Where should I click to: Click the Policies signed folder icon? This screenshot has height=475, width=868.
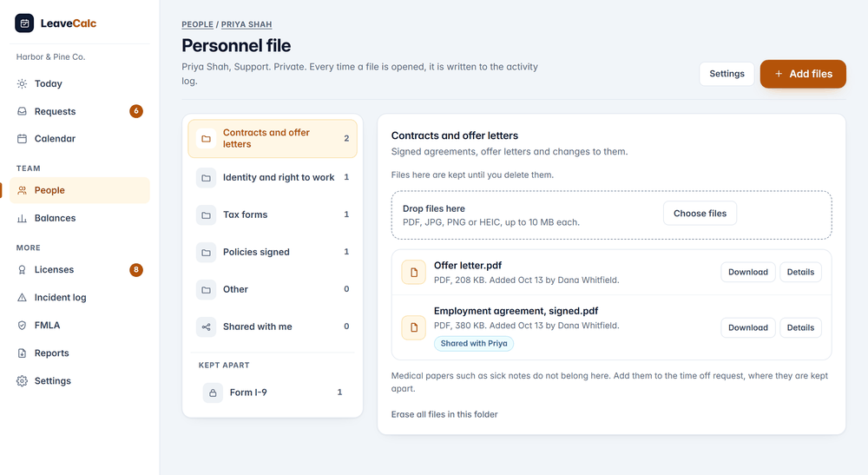pyautogui.click(x=206, y=253)
